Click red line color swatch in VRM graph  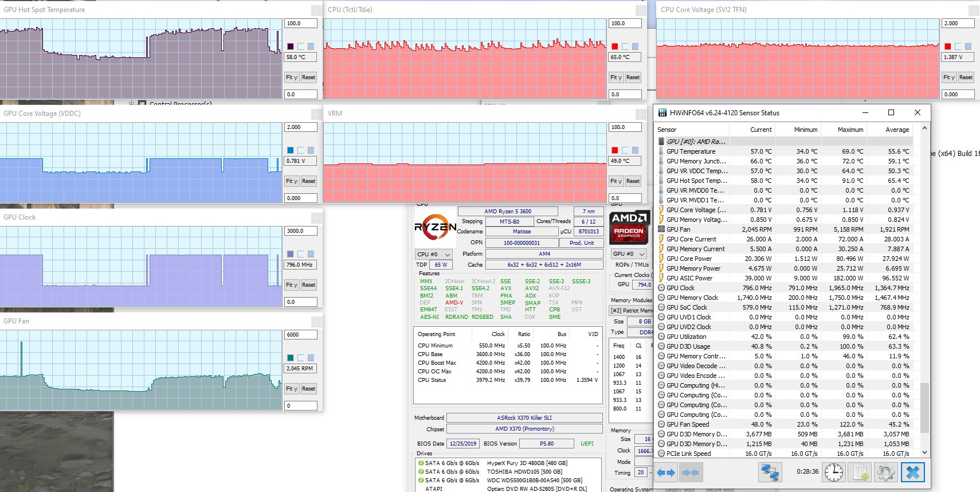(x=615, y=150)
